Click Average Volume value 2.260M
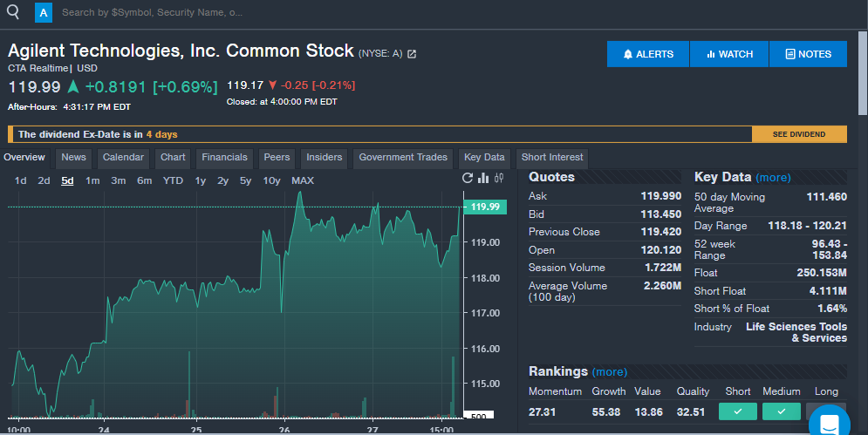This screenshot has width=868, height=435. click(x=663, y=286)
